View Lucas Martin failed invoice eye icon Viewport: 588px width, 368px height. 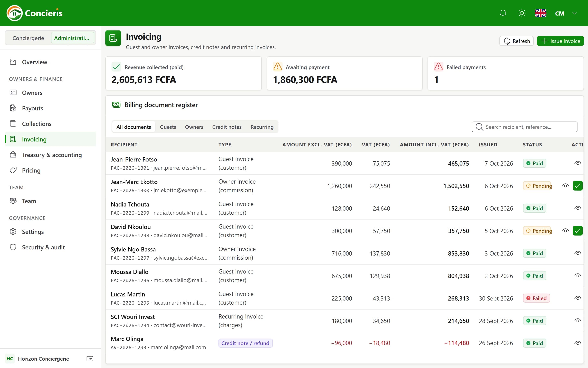[x=578, y=298]
